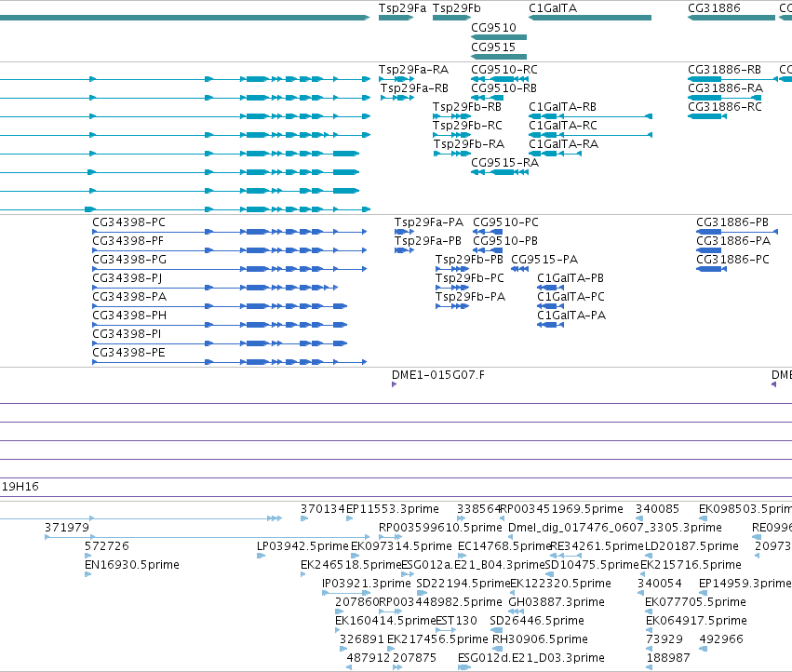Click protein CG31886-PC label
The height and width of the screenshot is (672, 792).
point(733,260)
